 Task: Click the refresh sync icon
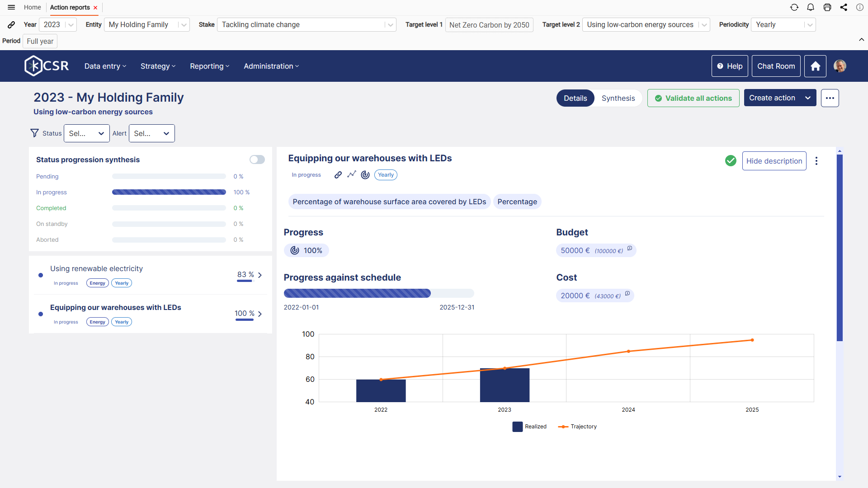794,7
